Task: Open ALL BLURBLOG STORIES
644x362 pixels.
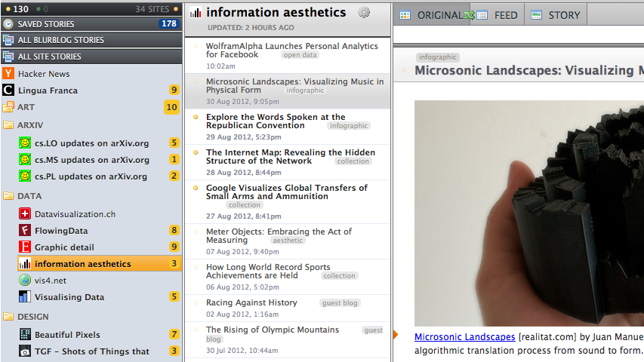Action: tap(91, 40)
